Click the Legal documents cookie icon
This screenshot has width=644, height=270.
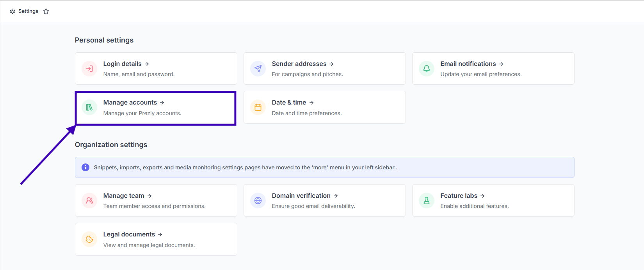pyautogui.click(x=89, y=239)
